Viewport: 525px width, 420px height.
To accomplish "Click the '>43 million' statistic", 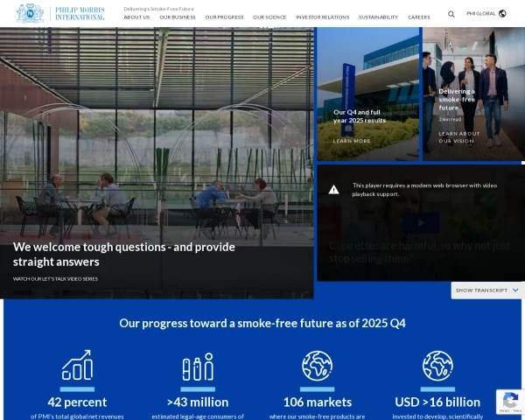I will 198,402.
